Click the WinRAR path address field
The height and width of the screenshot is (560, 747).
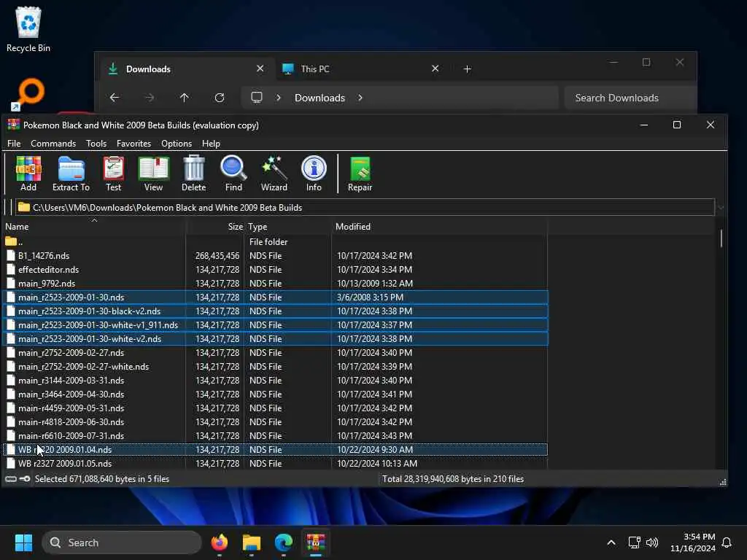(x=365, y=208)
